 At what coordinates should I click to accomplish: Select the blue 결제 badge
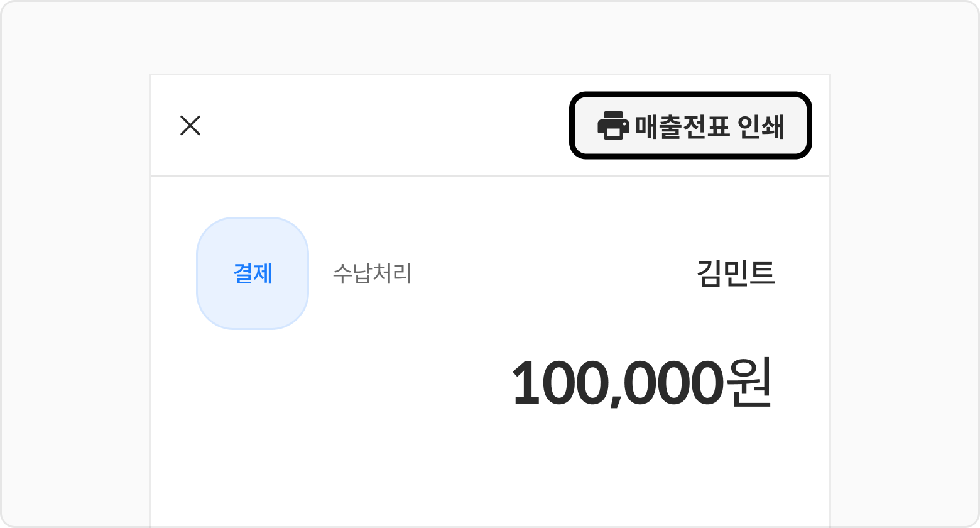[253, 273]
